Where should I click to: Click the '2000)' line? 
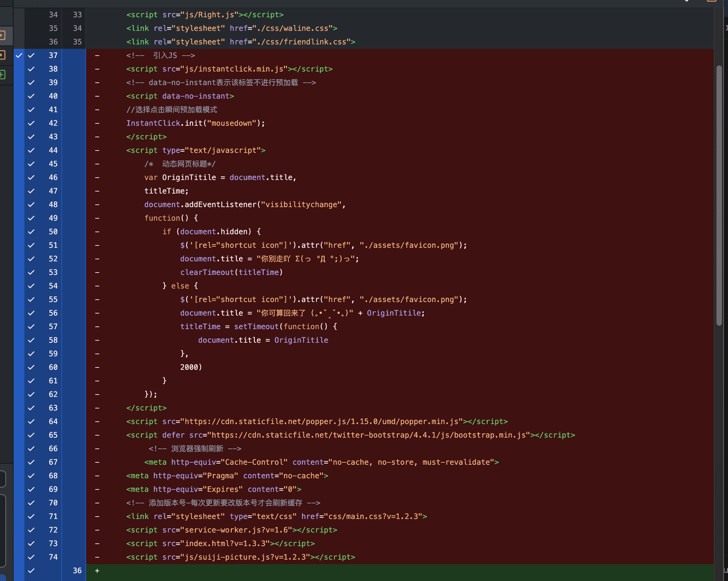(x=191, y=367)
